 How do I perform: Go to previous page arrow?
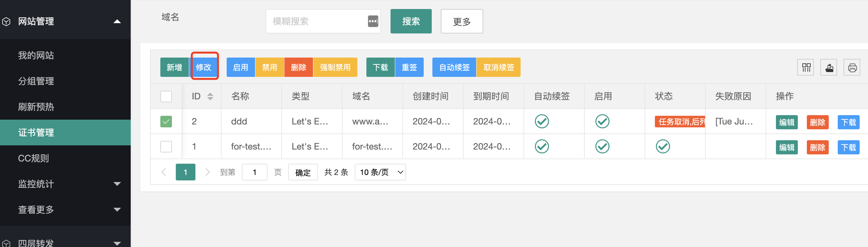point(164,172)
